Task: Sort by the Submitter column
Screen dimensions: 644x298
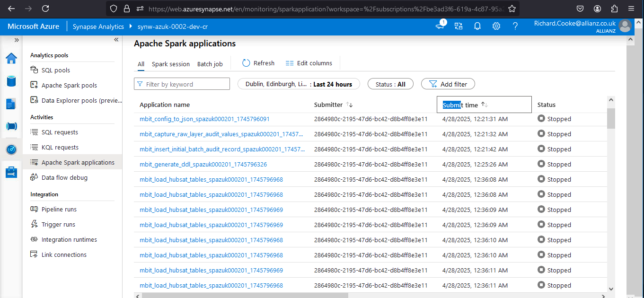Action: pos(333,105)
